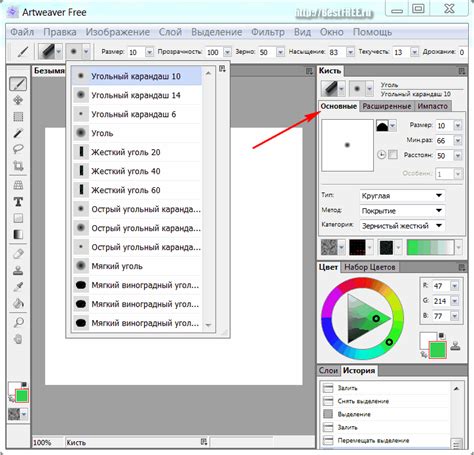The image size is (474, 455).
Task: Open status bar menu icon near Кисть
Action: coord(204,442)
